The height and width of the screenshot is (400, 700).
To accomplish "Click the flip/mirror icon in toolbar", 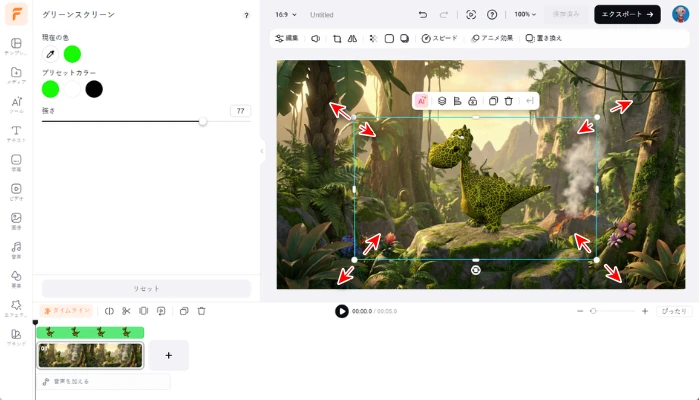I will click(352, 38).
